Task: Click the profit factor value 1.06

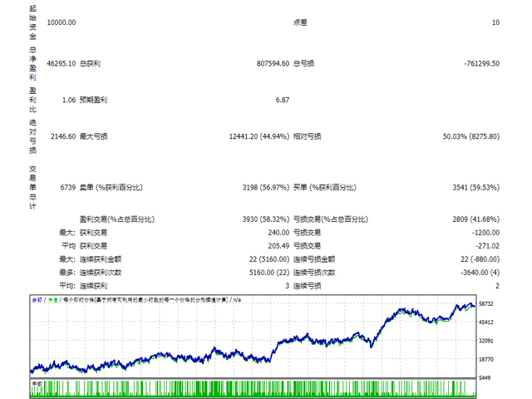Action: [69, 100]
